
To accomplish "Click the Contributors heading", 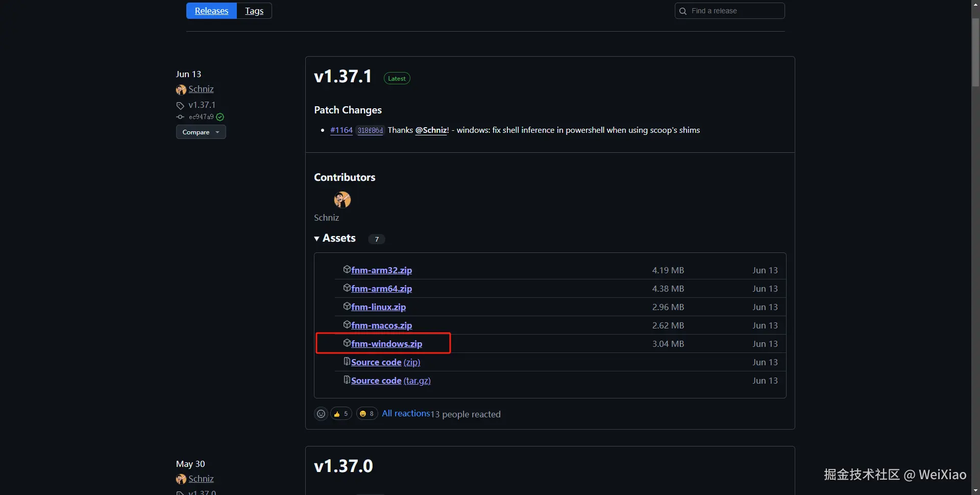I will point(345,177).
